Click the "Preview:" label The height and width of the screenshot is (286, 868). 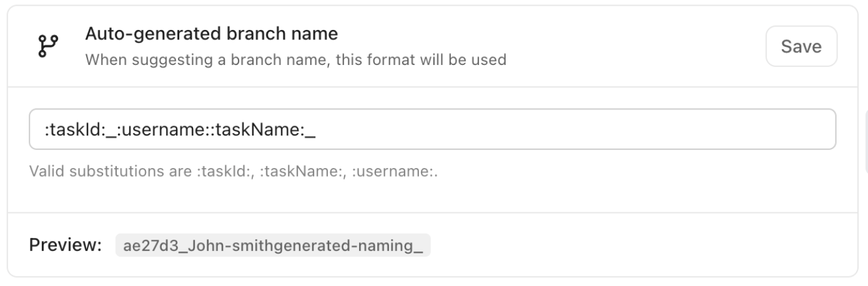point(65,245)
